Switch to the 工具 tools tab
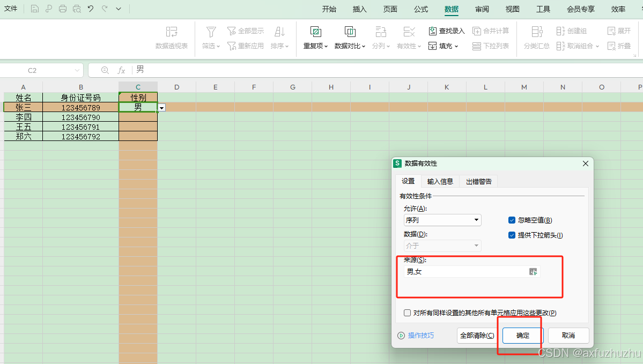Image resolution: width=643 pixels, height=364 pixels. click(543, 9)
